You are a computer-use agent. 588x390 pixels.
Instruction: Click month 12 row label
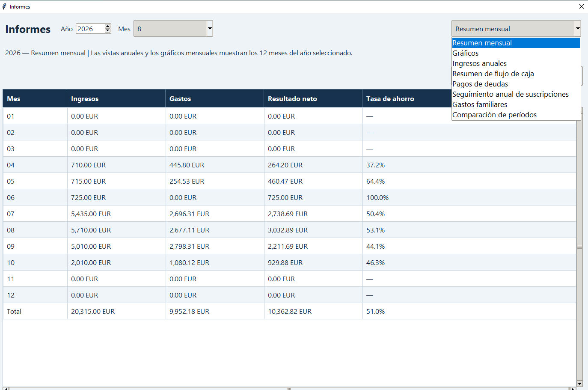pyautogui.click(x=11, y=295)
